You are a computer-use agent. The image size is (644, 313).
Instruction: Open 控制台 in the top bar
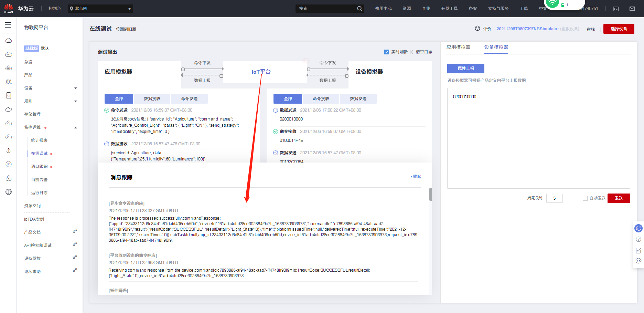pyautogui.click(x=55, y=9)
